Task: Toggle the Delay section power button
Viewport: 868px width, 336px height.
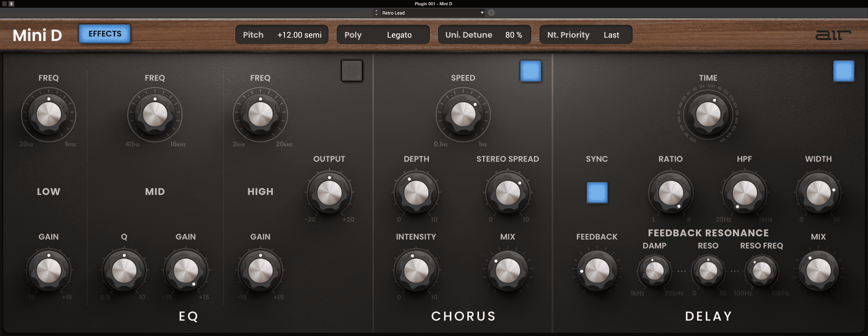Action: tap(843, 71)
